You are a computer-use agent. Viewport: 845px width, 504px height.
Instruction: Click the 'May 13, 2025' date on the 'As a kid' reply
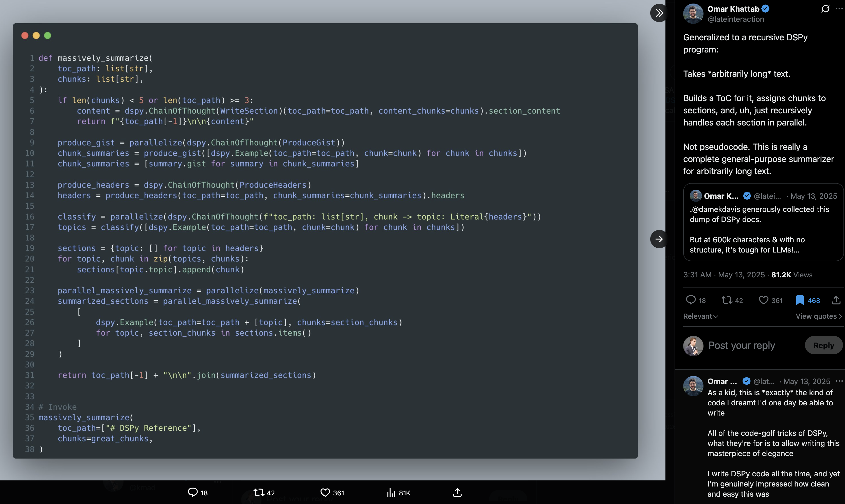pyautogui.click(x=807, y=381)
